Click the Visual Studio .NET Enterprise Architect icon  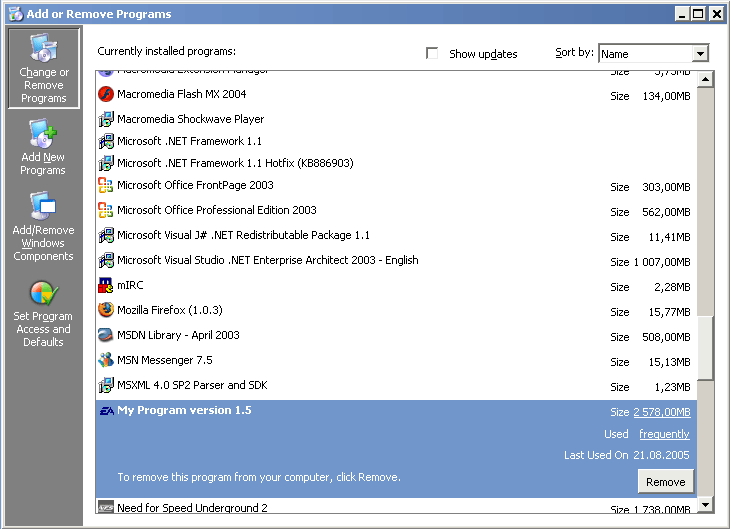(x=106, y=260)
